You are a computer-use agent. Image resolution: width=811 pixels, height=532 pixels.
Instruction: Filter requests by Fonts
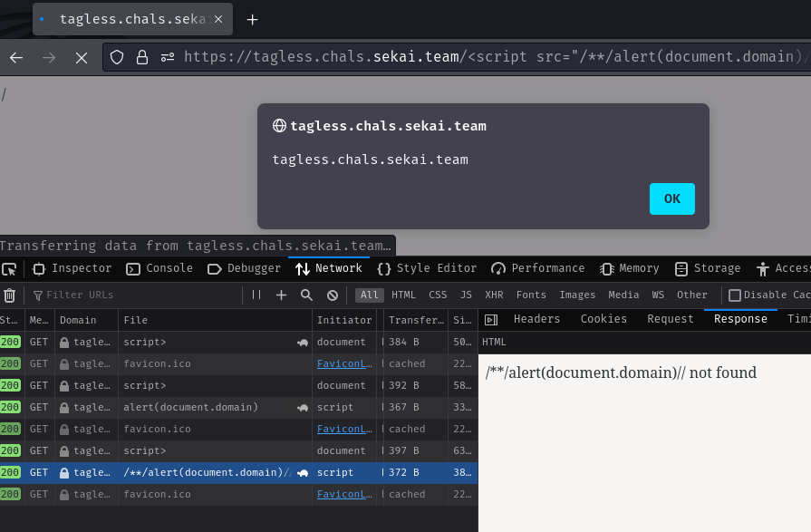click(531, 295)
